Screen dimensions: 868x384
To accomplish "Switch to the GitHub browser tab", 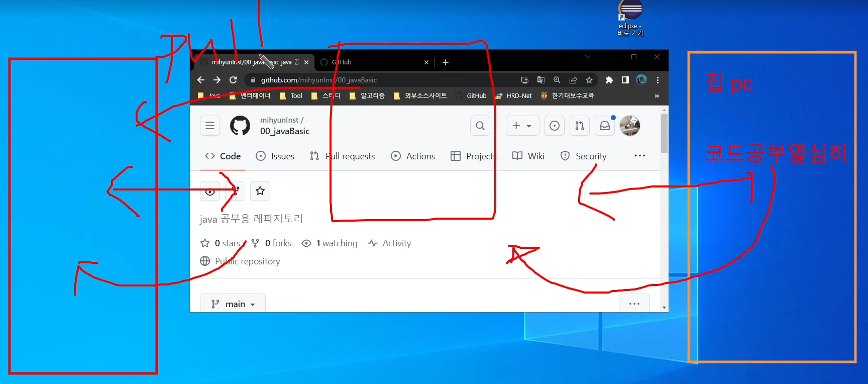I will [x=374, y=62].
